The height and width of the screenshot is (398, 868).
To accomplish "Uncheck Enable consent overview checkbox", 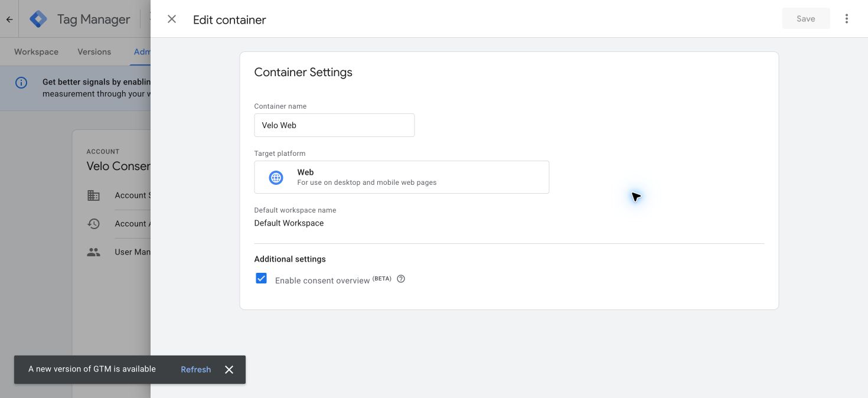I will 261,278.
